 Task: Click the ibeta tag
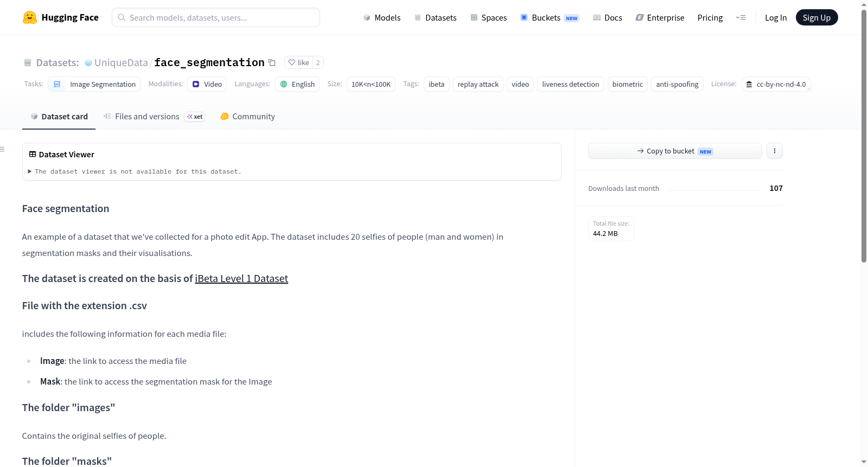click(x=437, y=84)
